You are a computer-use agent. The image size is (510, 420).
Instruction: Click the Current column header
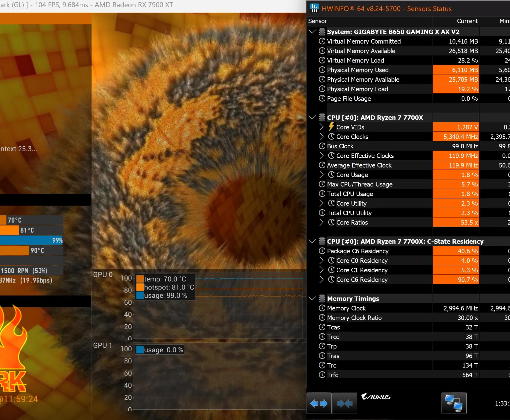click(x=467, y=21)
